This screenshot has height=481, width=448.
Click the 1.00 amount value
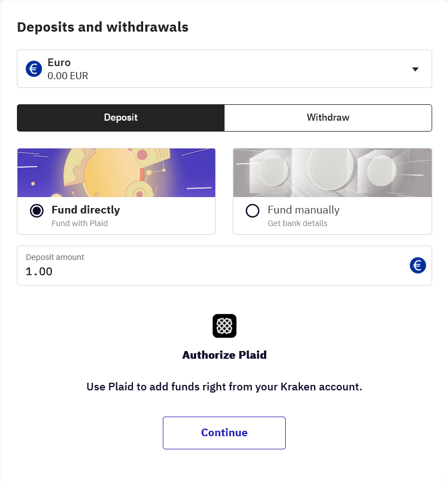39,271
